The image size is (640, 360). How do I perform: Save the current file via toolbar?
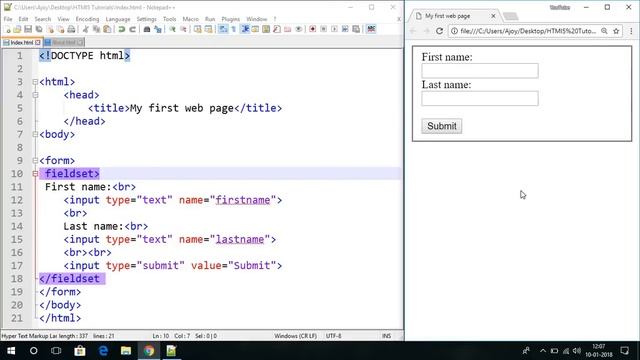point(28,29)
